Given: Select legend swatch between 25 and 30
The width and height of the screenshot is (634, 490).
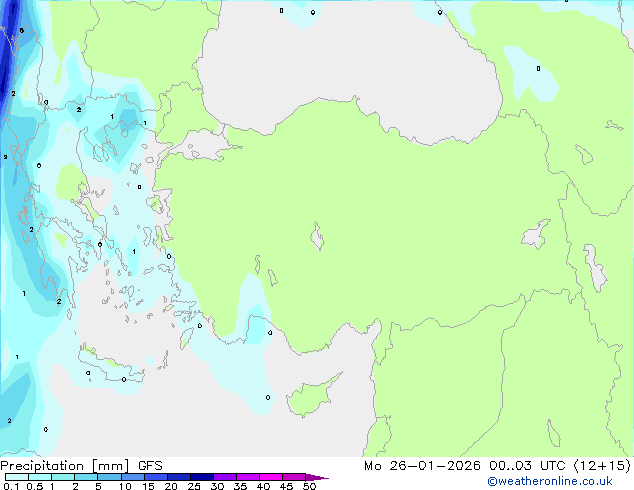Looking at the screenshot, I should (201, 477).
